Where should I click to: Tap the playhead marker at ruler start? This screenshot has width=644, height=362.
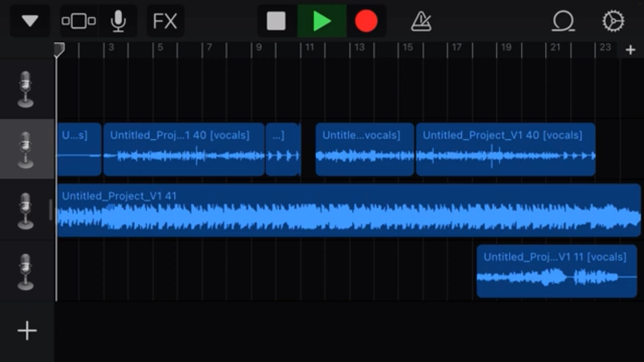pyautogui.click(x=59, y=49)
